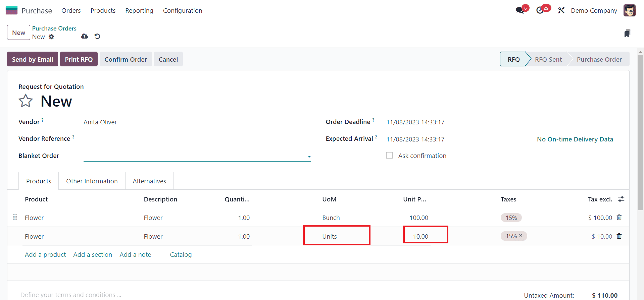The height and width of the screenshot is (300, 644).
Task: Click the bookmark icon at top right
Action: point(627,33)
